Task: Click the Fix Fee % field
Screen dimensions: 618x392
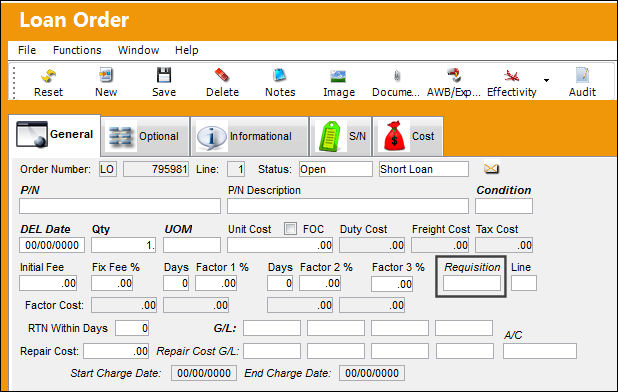Action: click(112, 283)
